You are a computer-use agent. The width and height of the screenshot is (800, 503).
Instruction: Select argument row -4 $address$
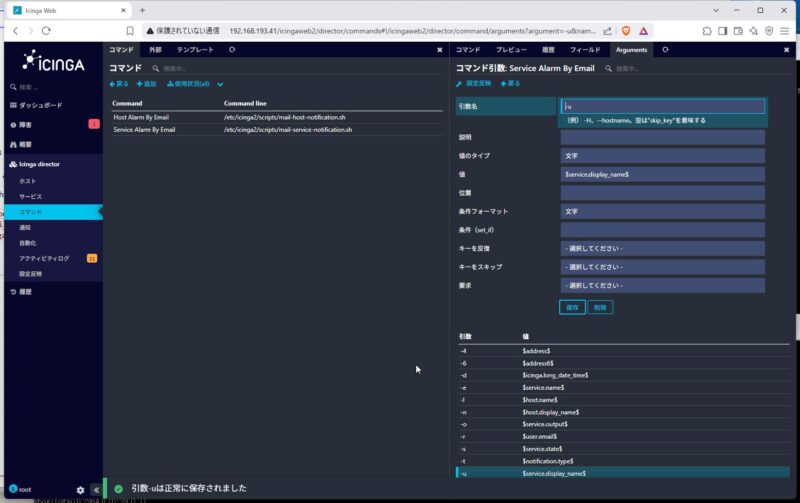point(623,351)
